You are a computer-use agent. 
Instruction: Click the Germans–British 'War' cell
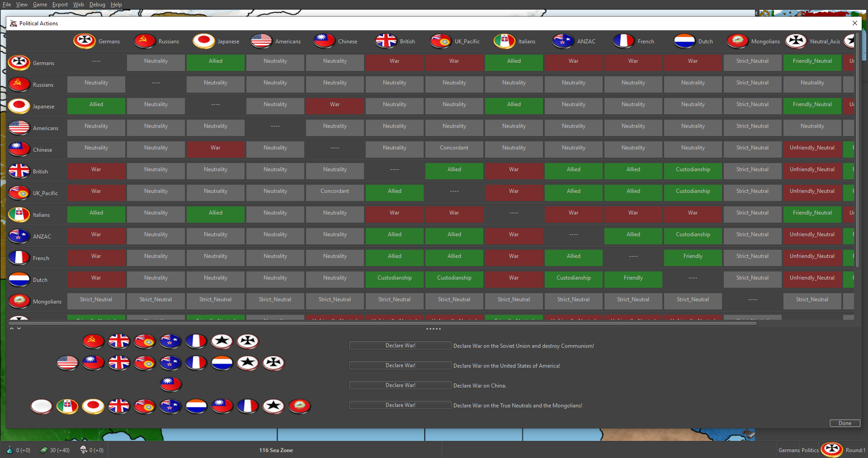(x=395, y=62)
